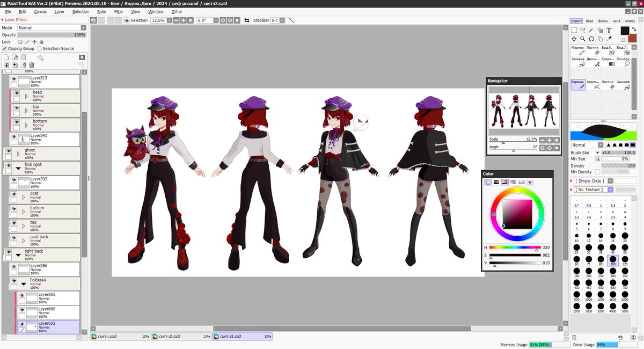Choose the Градиент tool
Viewport: 644px width, 349px height.
(x=608, y=62)
